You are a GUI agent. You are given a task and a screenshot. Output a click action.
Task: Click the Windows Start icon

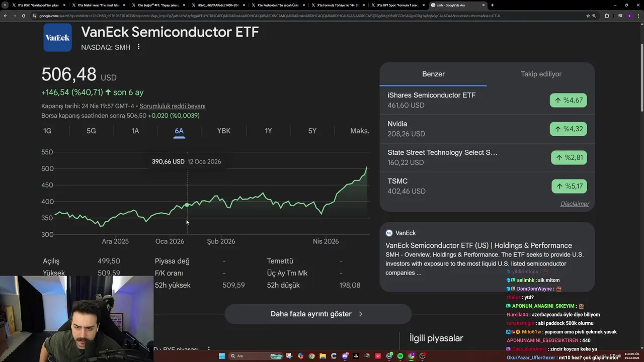tap(222, 356)
